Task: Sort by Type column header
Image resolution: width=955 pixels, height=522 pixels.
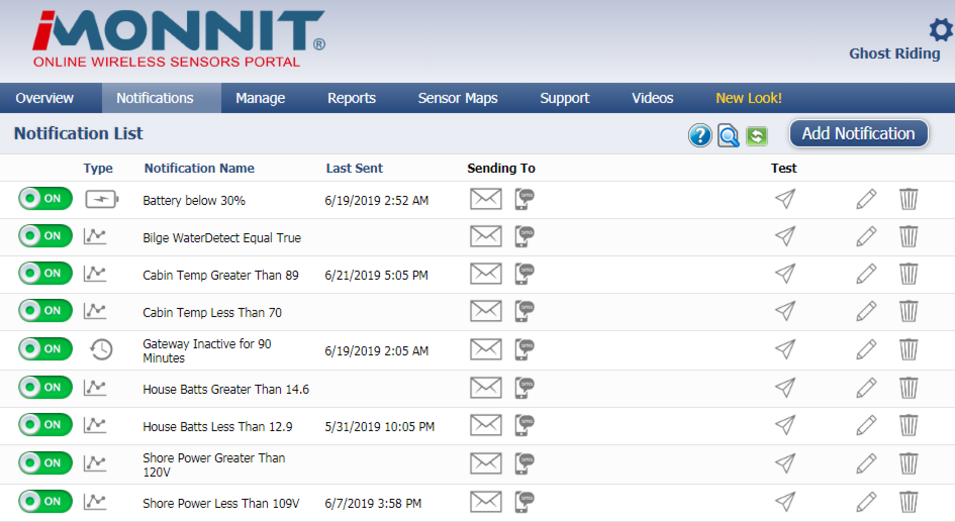Action: point(98,169)
